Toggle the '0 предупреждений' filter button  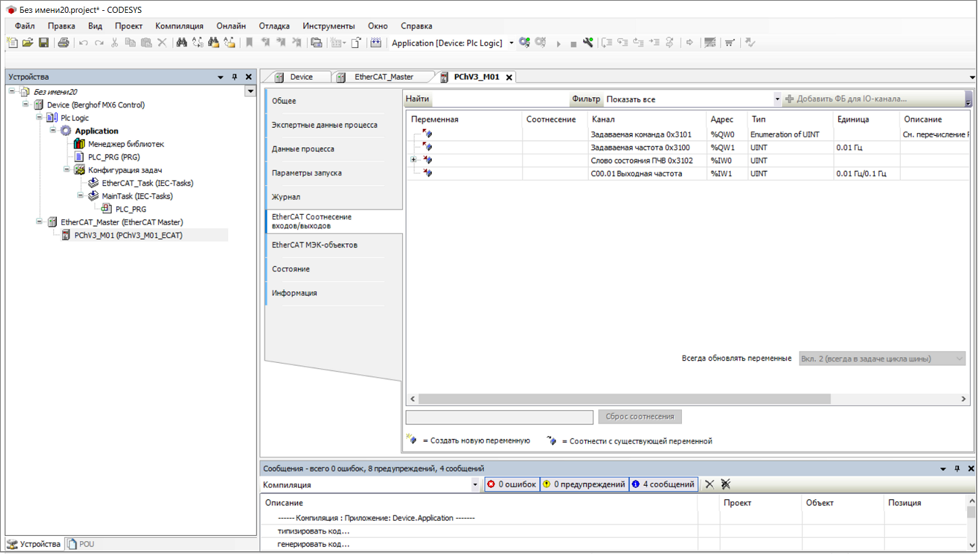pyautogui.click(x=584, y=484)
